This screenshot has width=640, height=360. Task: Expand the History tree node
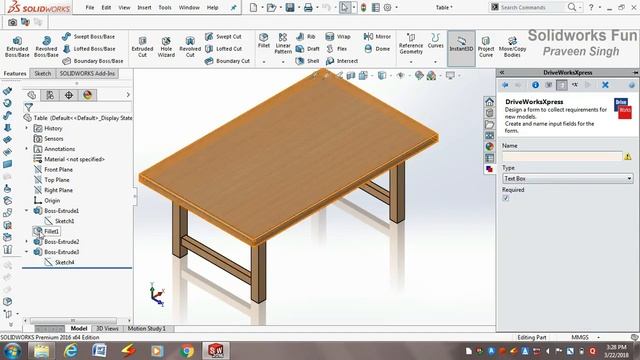(x=27, y=128)
